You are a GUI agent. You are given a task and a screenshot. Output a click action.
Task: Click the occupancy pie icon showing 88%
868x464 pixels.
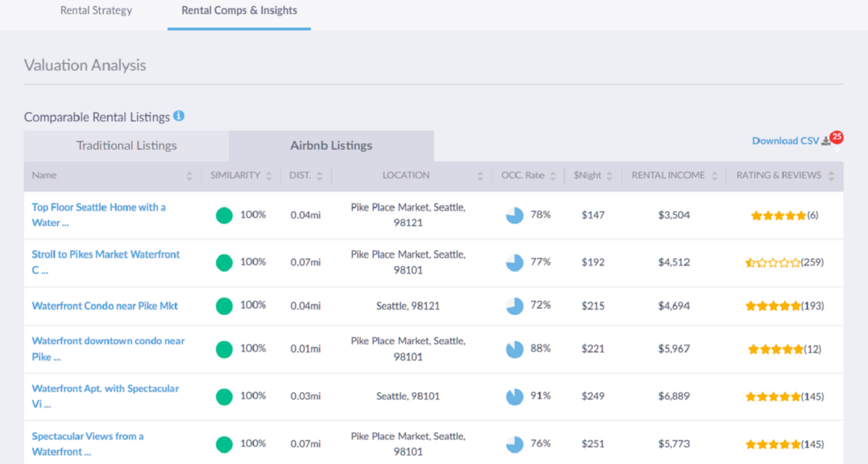[x=514, y=348]
